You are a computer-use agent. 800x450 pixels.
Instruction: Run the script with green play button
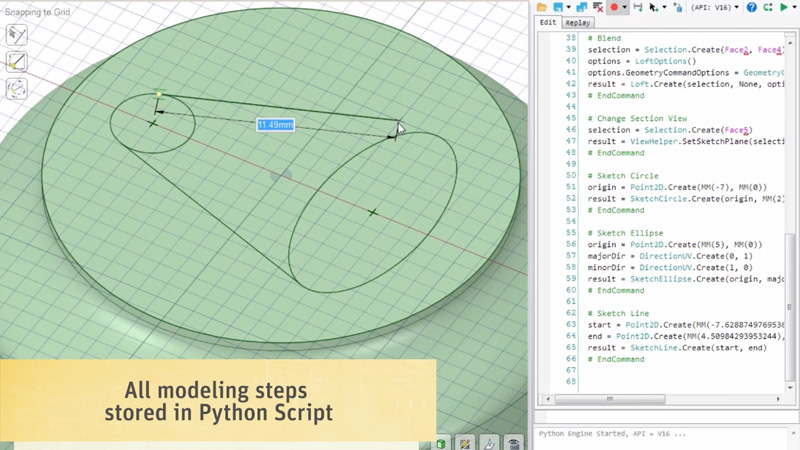pos(784,7)
